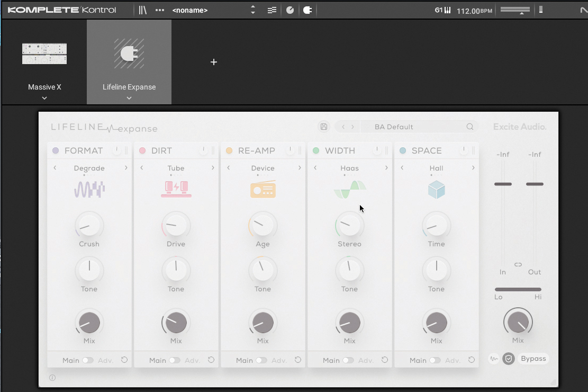588x392 pixels.
Task: Select the Massive X plug-in slot
Action: tap(44, 62)
